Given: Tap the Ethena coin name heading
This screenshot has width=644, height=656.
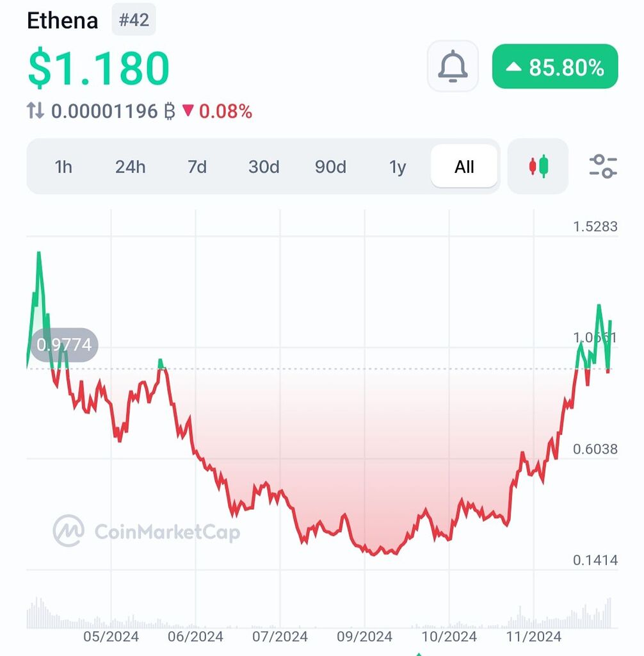Looking at the screenshot, I should pyautogui.click(x=62, y=20).
